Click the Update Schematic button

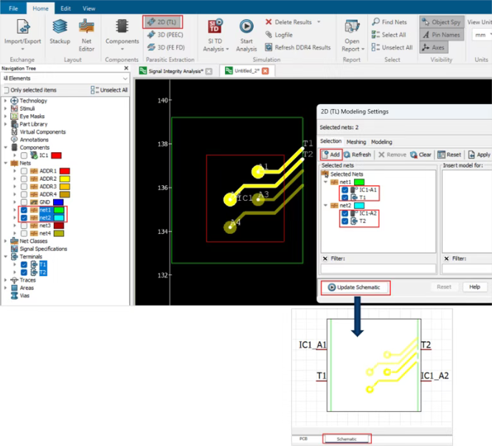pos(356,288)
